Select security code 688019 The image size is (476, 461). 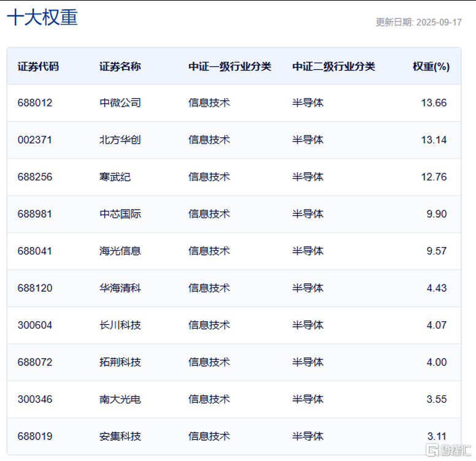click(x=35, y=436)
